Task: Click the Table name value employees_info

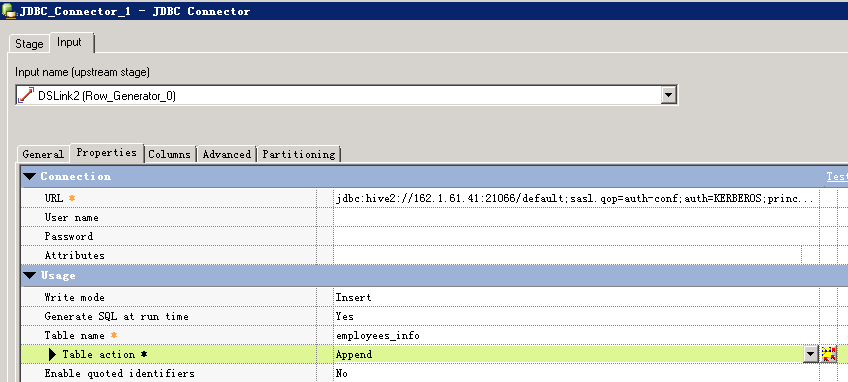Action: 377,335
